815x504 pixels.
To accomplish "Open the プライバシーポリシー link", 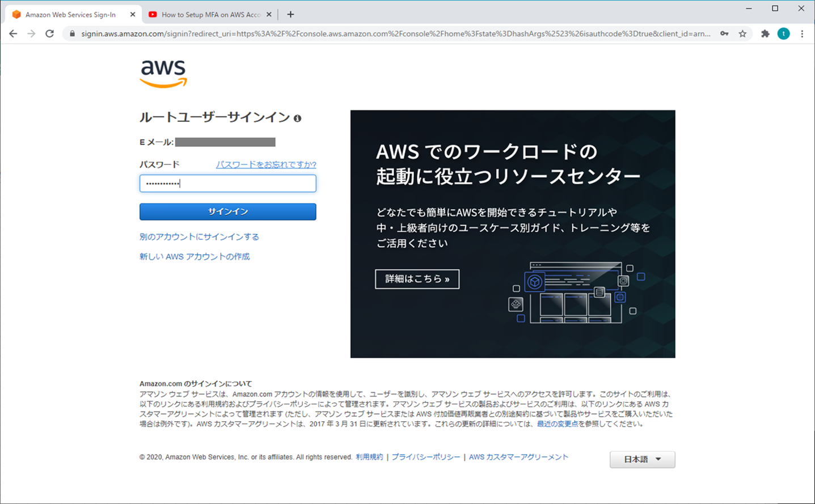I will [426, 457].
